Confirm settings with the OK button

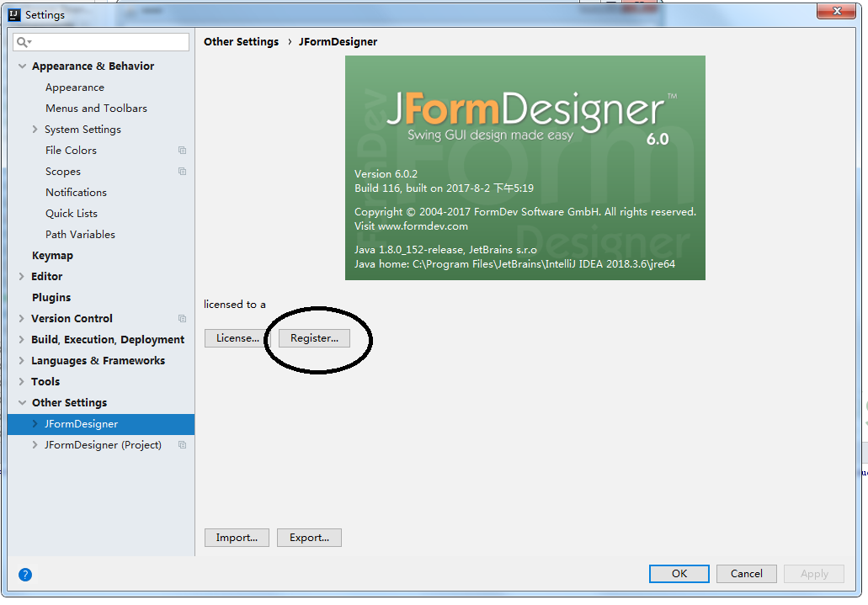[679, 574]
